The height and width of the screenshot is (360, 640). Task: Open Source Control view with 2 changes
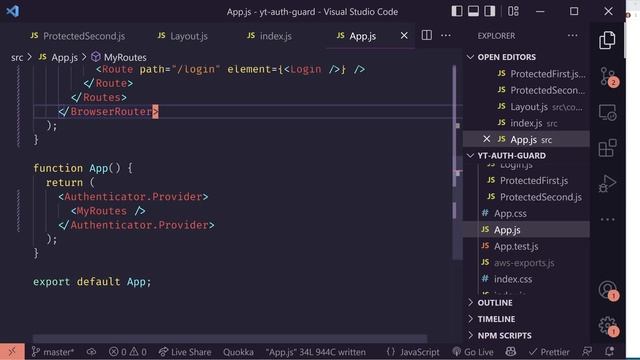point(608,76)
